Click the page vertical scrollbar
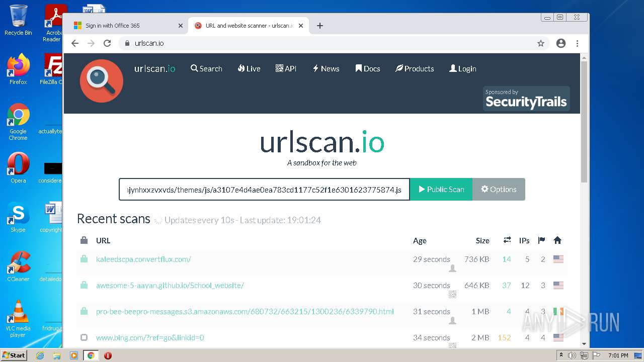 click(x=584, y=122)
